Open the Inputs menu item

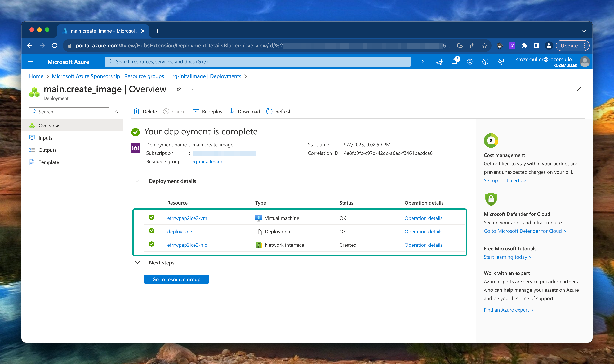click(x=45, y=138)
